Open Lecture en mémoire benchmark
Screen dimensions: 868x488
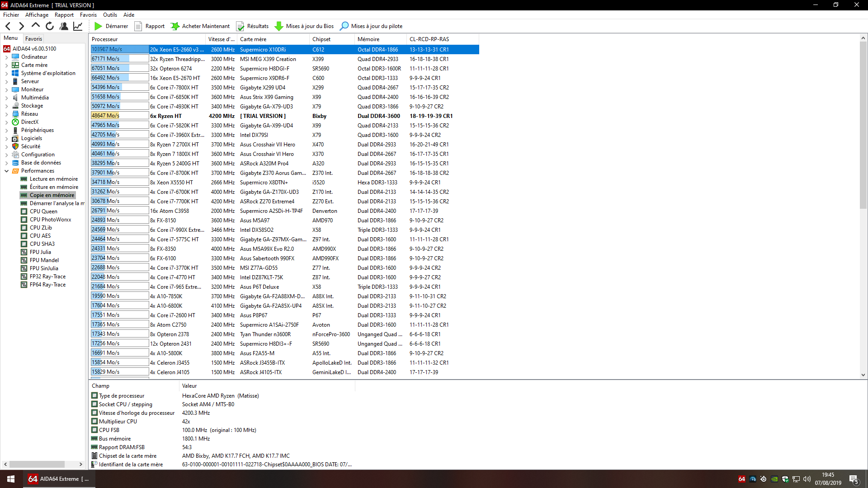[53, 179]
